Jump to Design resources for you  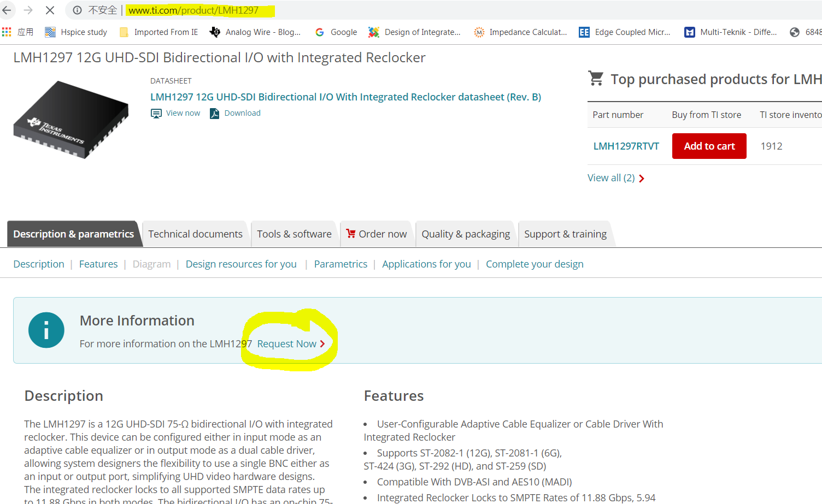[x=241, y=264]
